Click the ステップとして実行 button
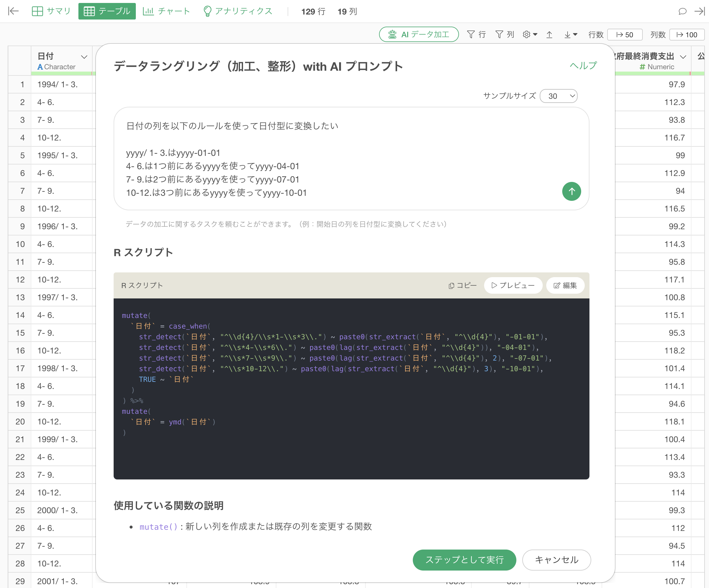This screenshot has width=709, height=588. coord(464,560)
